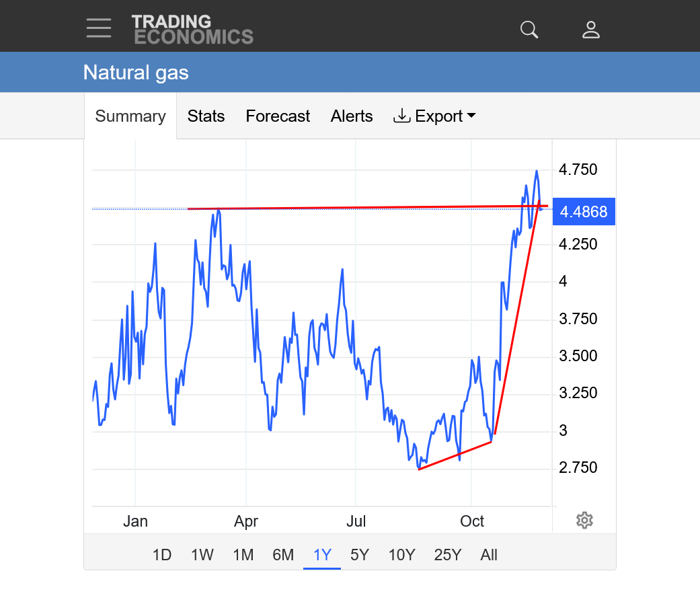The height and width of the screenshot is (606, 700).
Task: Show All available history
Action: 489,555
